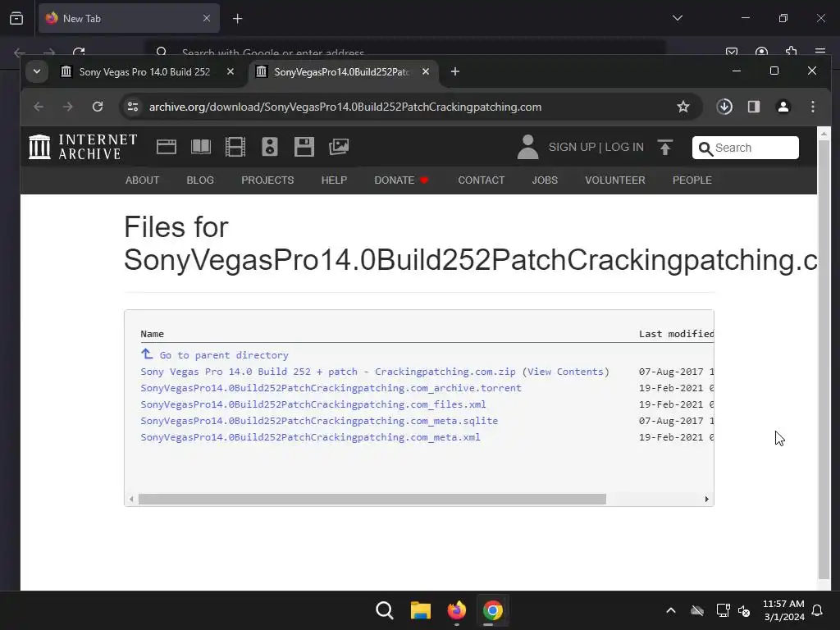Show hidden tray icons chevron
This screenshot has height=630, width=840.
(x=671, y=610)
